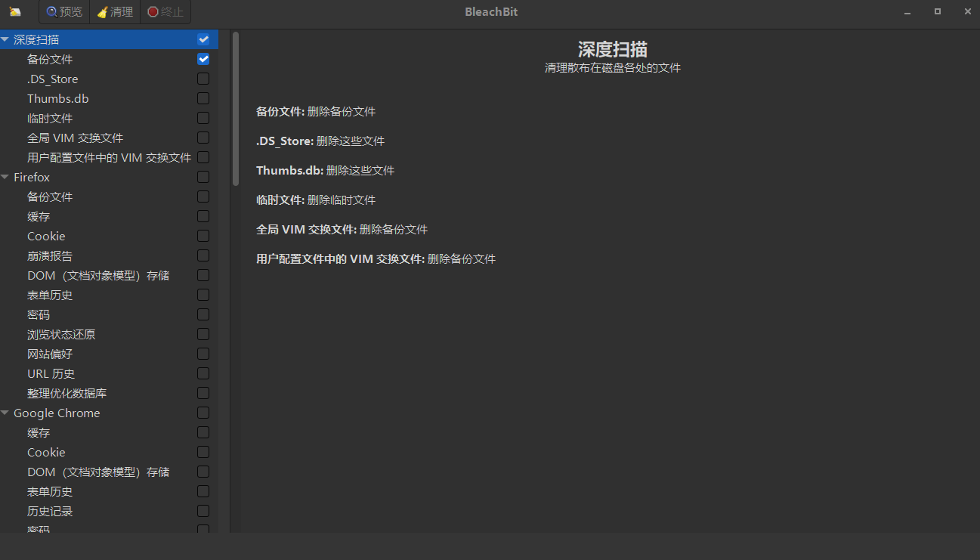
Task: Enable the 历史记录 checkbox under Google Chrome
Action: click(203, 511)
